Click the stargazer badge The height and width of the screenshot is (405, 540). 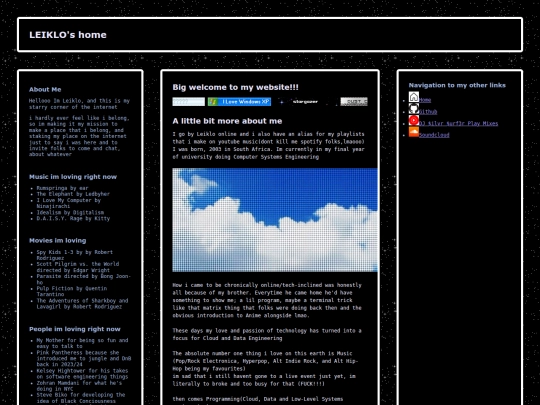[306, 102]
